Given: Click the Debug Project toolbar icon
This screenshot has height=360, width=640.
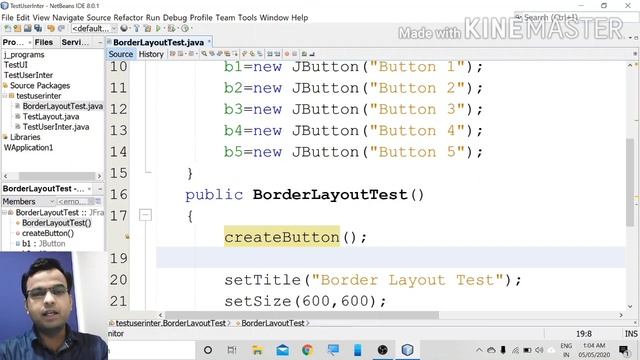Looking at the screenshot, I should click(172, 28).
